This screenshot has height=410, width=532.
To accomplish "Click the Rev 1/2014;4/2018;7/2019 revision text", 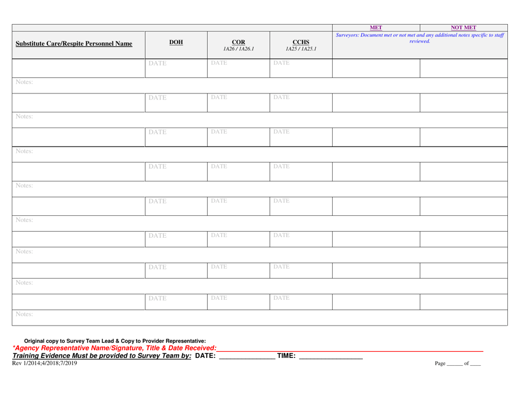I will (44, 363).
